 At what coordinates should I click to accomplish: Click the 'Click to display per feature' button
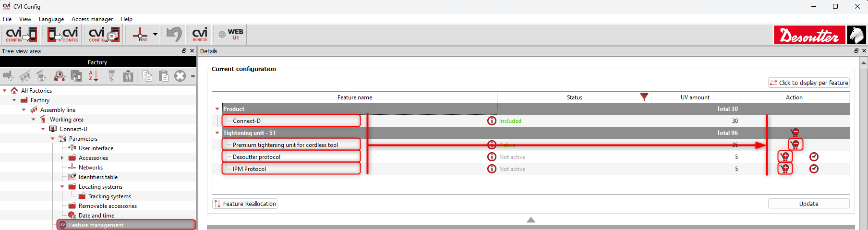pos(809,83)
